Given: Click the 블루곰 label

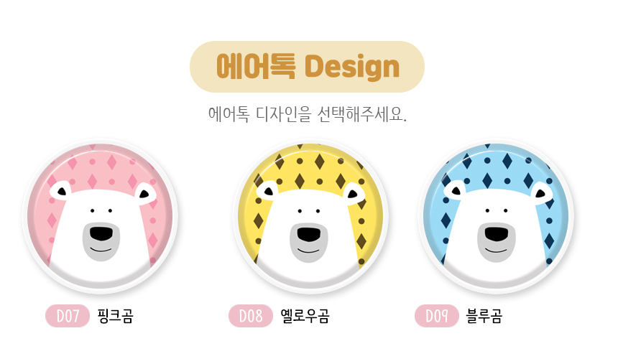Looking at the screenshot, I should [x=484, y=316].
